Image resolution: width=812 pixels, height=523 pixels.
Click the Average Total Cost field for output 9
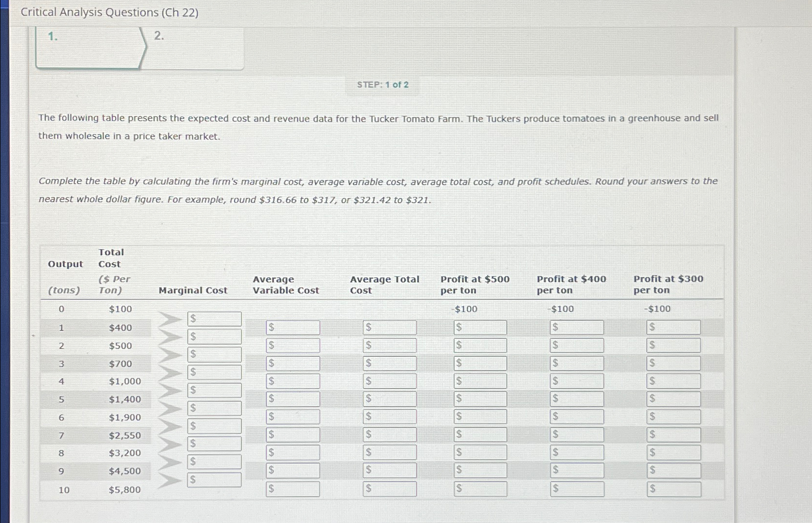389,470
